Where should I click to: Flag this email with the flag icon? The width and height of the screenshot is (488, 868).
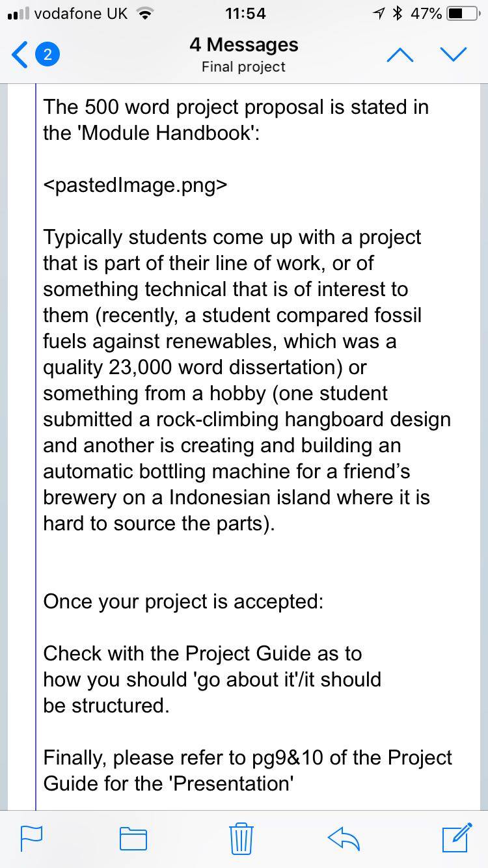pos(31,838)
